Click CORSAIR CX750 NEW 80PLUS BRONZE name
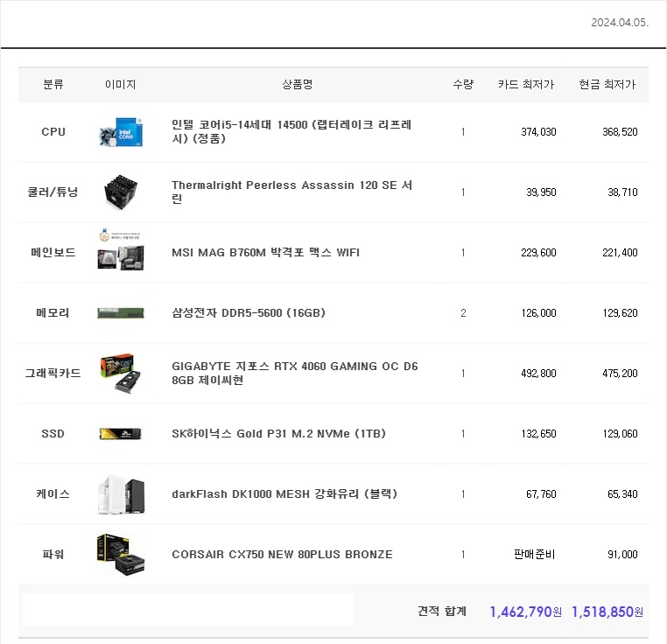 coord(282,555)
